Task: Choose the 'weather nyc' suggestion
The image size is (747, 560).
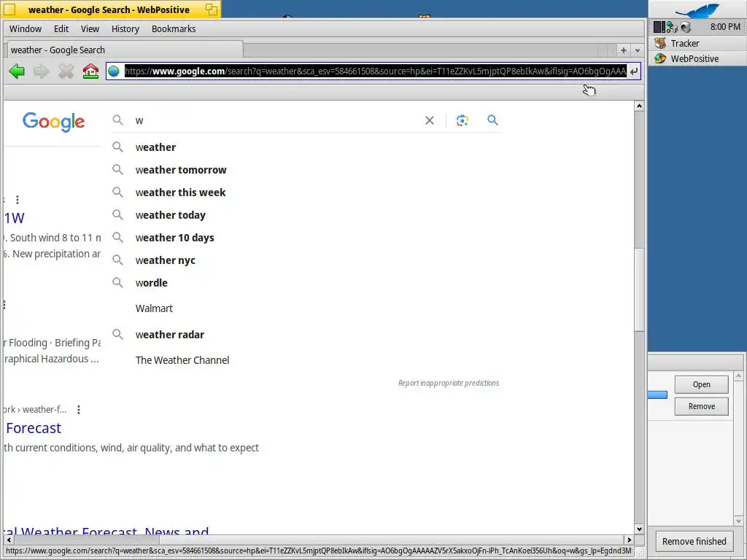Action: pyautogui.click(x=306, y=260)
